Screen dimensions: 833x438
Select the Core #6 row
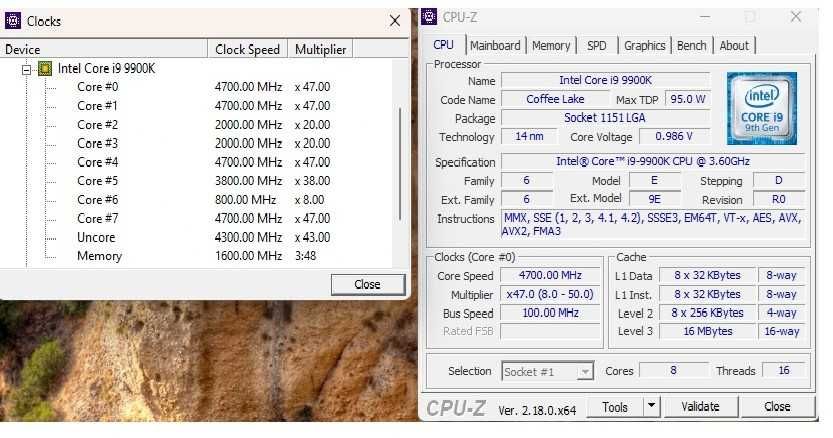click(x=98, y=200)
